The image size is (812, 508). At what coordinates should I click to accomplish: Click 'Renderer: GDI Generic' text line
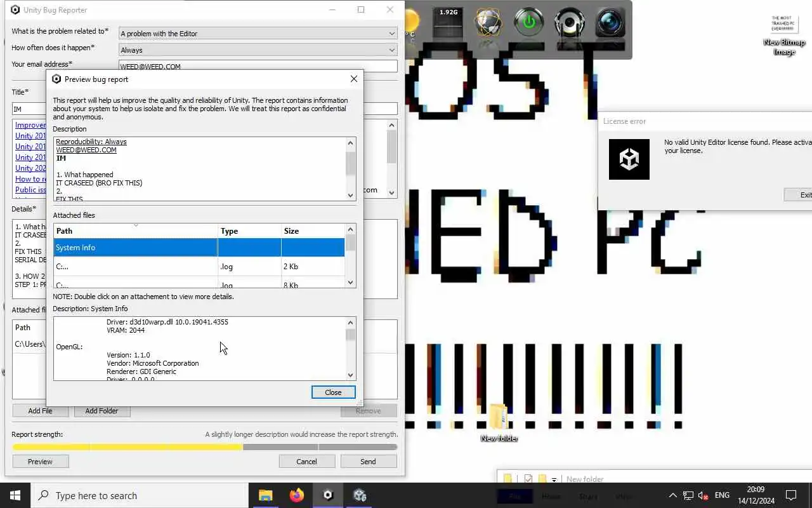click(x=141, y=371)
